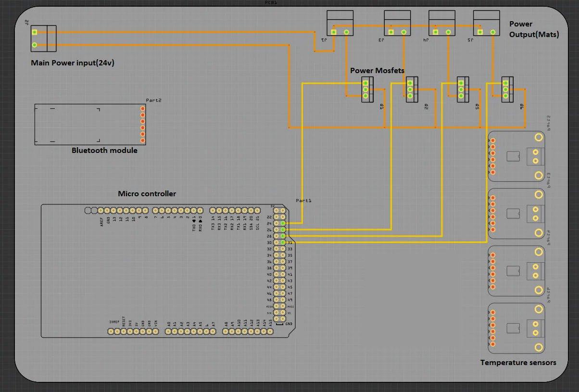Click the Arduino VIN pin pad

pyautogui.click(x=155, y=331)
